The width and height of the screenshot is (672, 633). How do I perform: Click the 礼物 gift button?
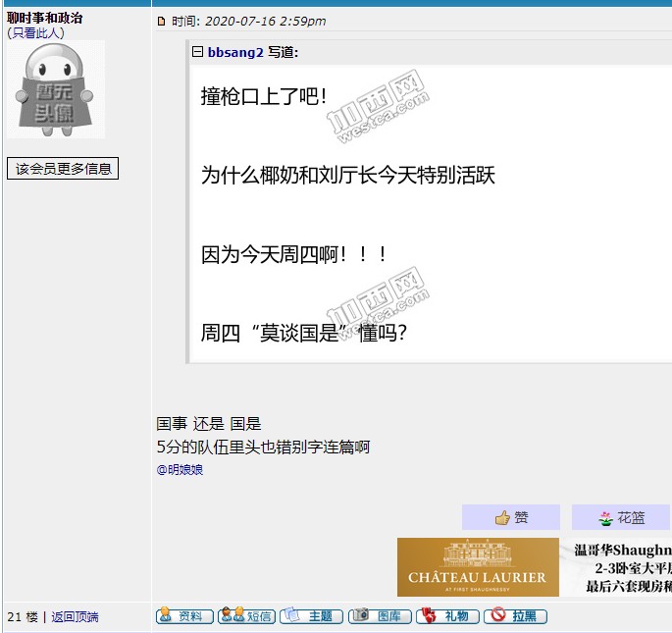[447, 616]
